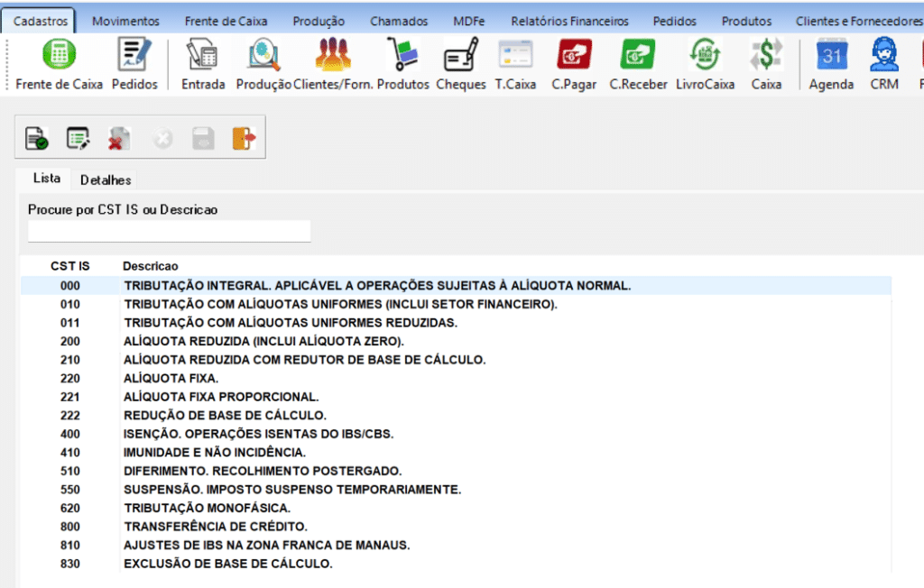
Task: Open the Movimentos ribbon tab
Action: point(125,21)
